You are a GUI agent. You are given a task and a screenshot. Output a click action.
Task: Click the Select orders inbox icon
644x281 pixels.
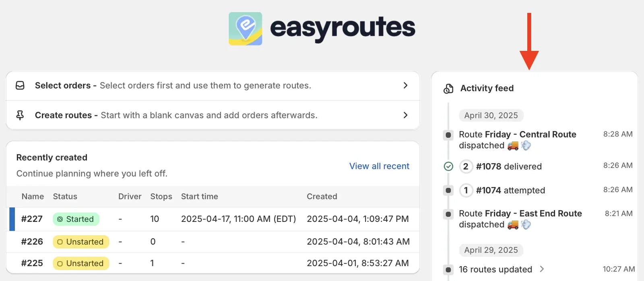(20, 86)
